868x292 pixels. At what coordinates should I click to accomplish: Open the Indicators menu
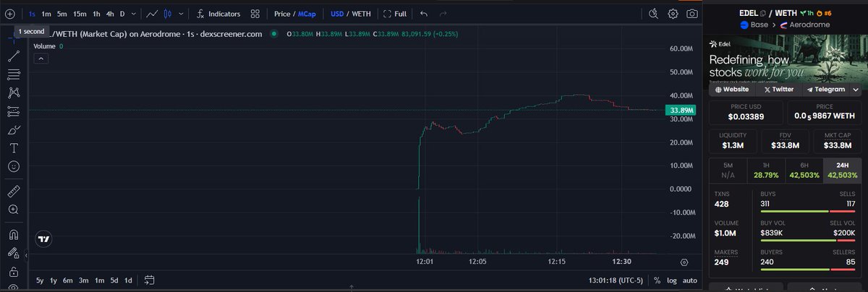click(x=219, y=13)
